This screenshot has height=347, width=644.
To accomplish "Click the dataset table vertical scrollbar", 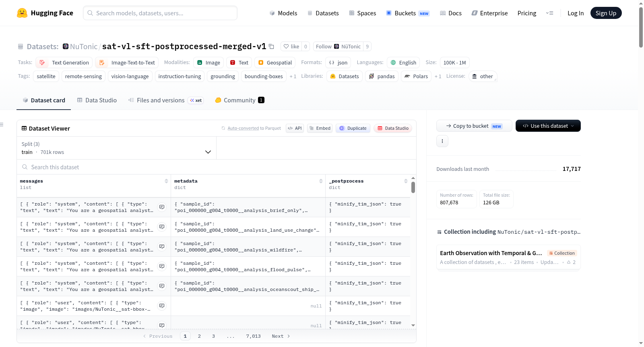I will pos(413,187).
